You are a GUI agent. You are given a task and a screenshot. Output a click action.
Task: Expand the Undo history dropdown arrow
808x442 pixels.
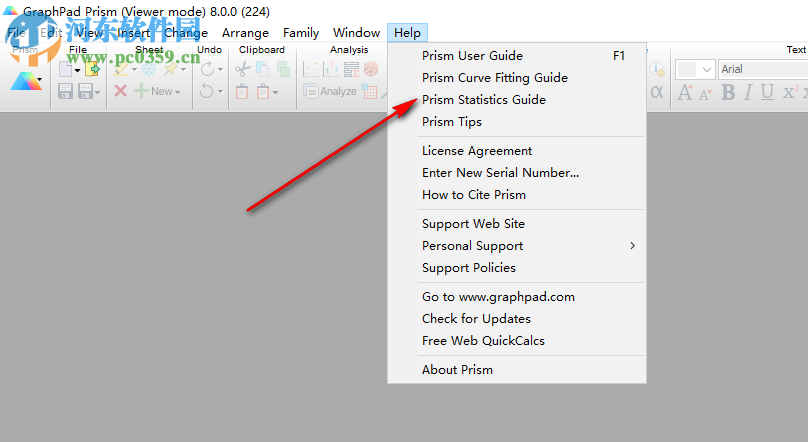tap(221, 92)
